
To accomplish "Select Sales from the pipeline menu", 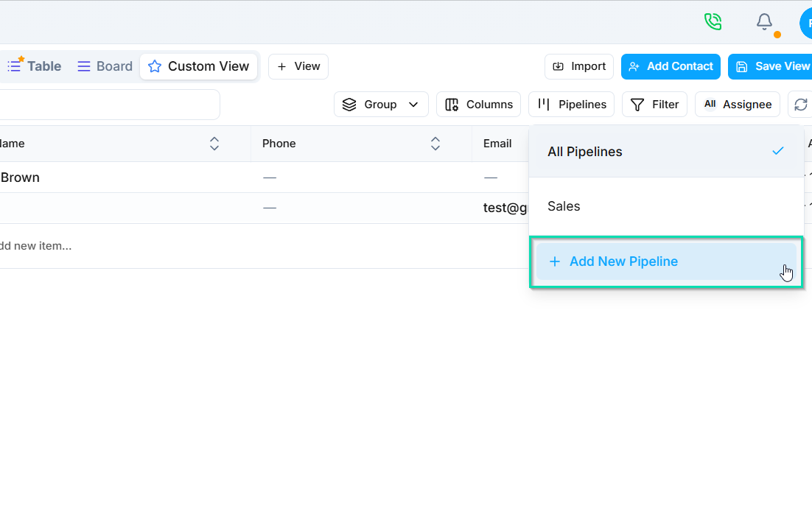I will (564, 206).
